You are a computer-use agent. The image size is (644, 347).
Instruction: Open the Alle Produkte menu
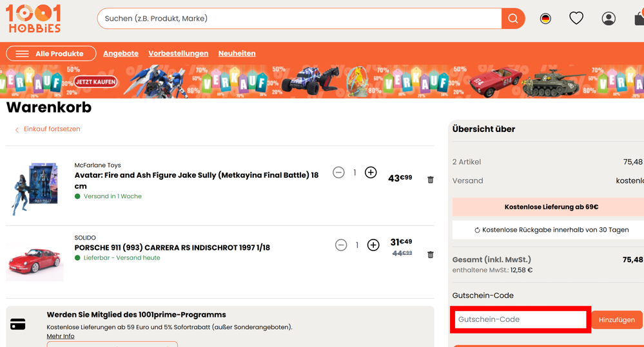[51, 53]
